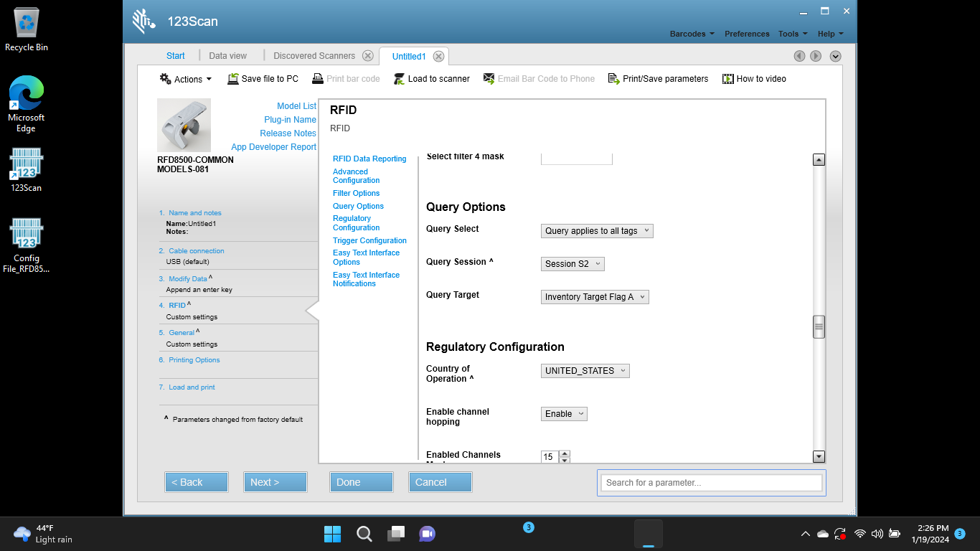Click the Search for a parameter field
Image resolution: width=980 pixels, height=551 pixels.
pos(711,483)
